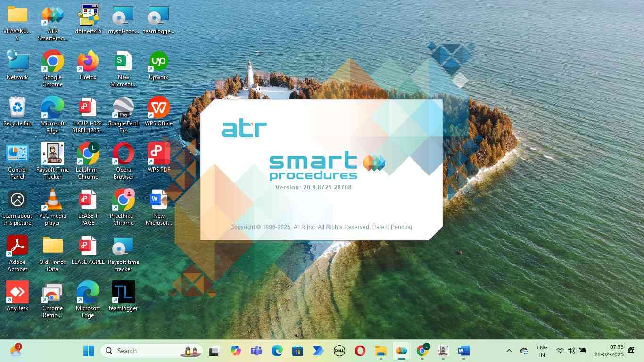The height and width of the screenshot is (362, 644).
Task: Click the battery status tray icon
Action: (583, 351)
